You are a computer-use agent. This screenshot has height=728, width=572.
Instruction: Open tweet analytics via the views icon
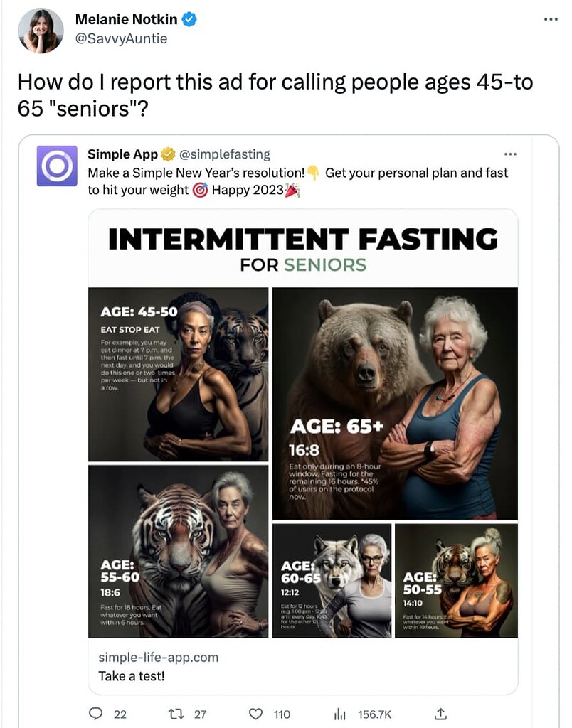tap(339, 714)
